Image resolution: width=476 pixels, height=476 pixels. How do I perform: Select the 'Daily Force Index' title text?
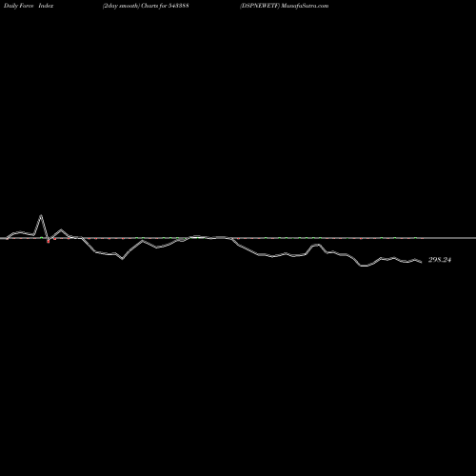pos(29,6)
